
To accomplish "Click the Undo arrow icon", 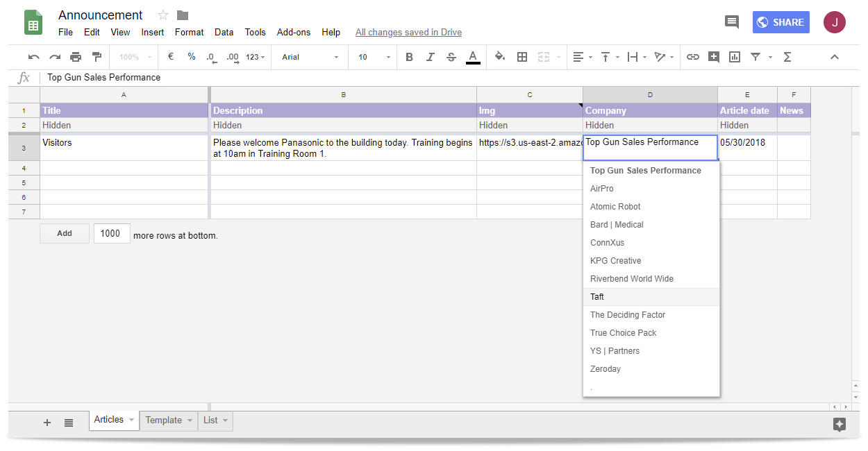I will click(34, 57).
